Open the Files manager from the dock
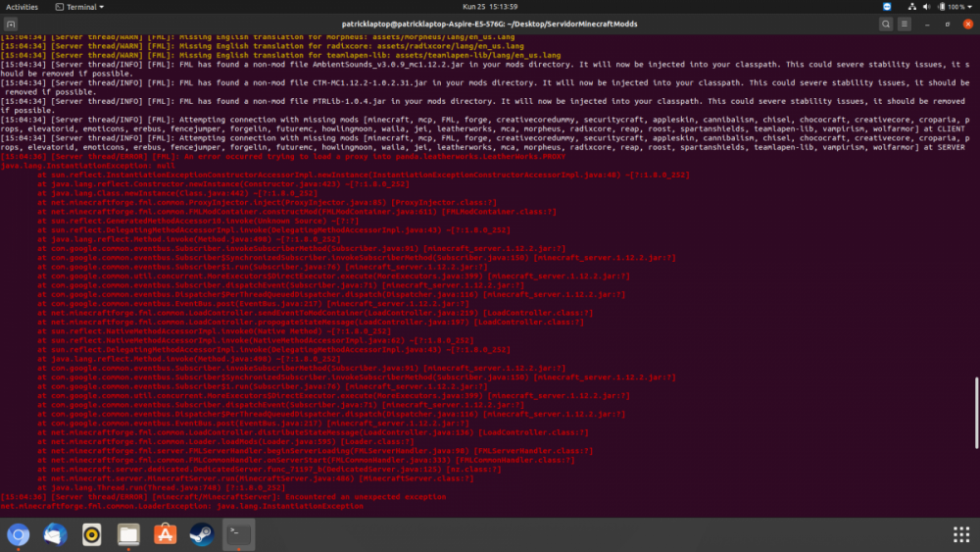The width and height of the screenshot is (980, 552). 128,534
